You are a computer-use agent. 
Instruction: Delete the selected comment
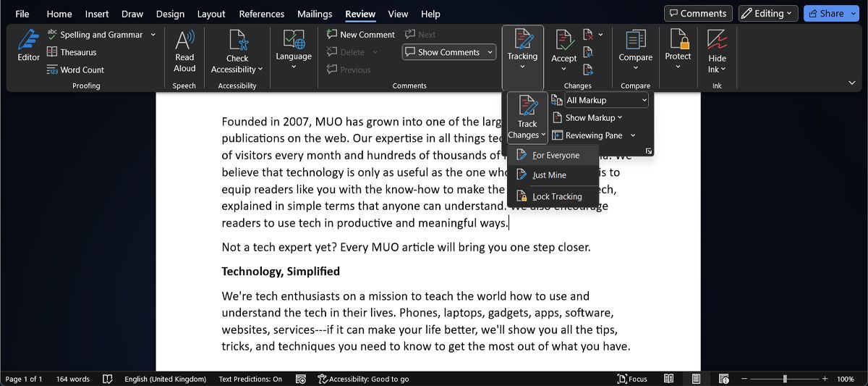346,52
